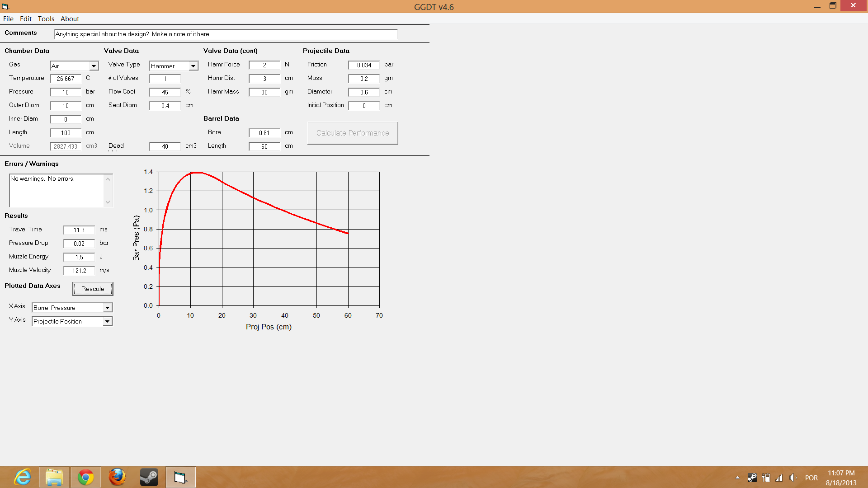Viewport: 868px width, 488px height.
Task: Show hidden tray icons arrow
Action: click(737, 478)
